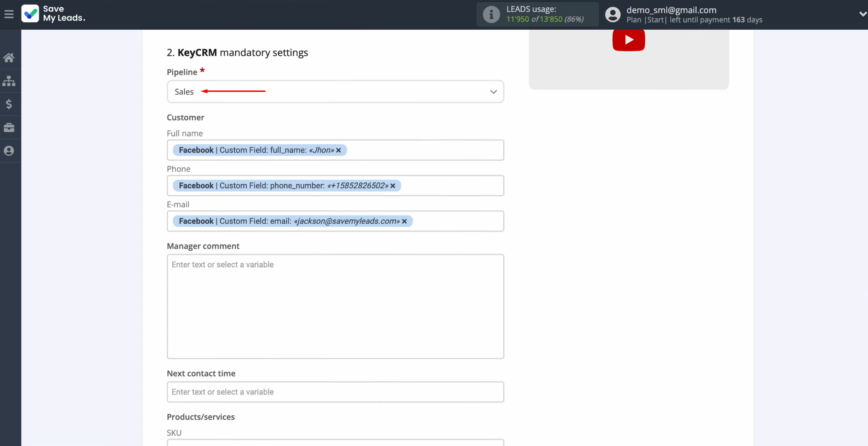Focus the Manager comment text area
868x446 pixels.
335,306
